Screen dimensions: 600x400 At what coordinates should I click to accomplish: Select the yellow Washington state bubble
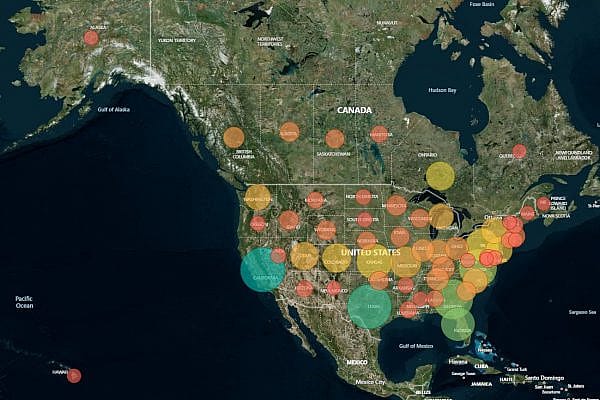258,197
